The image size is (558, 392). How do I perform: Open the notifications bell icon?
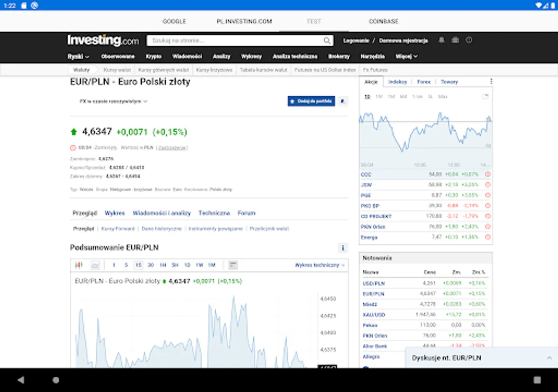tap(442, 40)
